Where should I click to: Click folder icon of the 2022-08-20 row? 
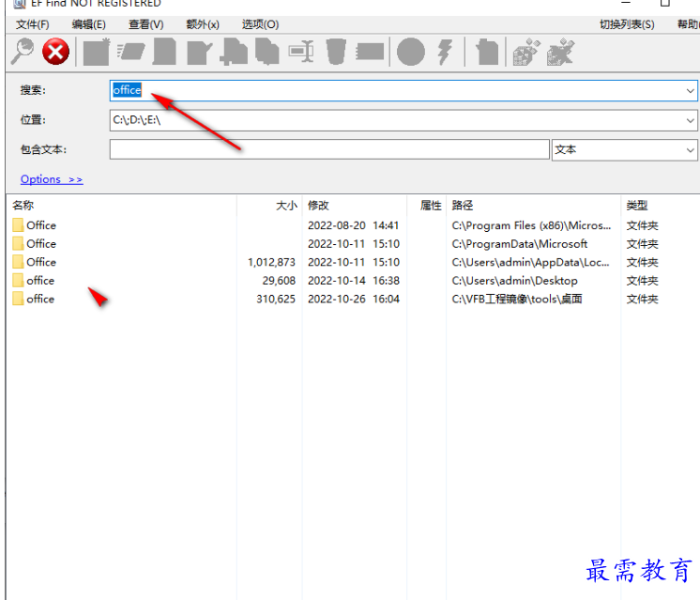[19, 225]
